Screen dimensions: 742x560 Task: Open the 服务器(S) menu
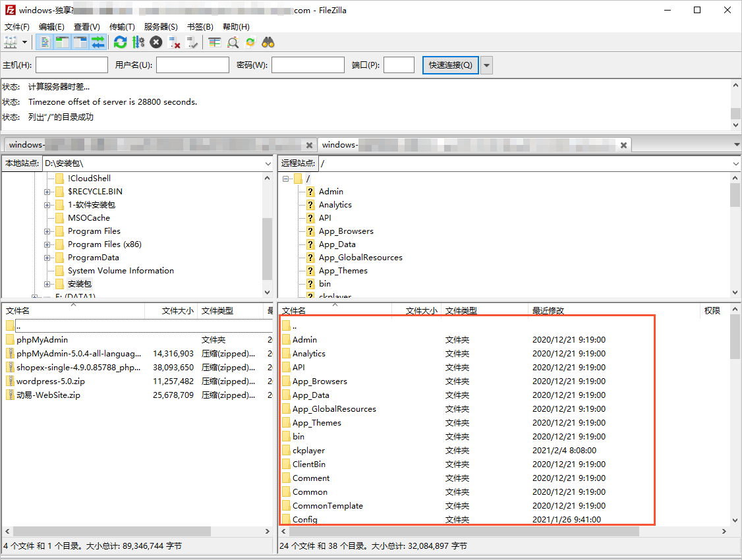pyautogui.click(x=161, y=27)
